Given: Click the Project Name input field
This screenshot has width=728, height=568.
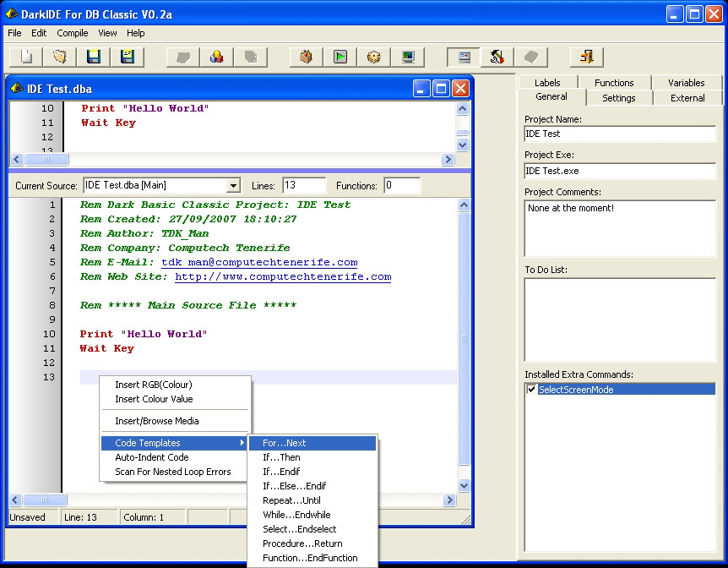Looking at the screenshot, I should click(x=620, y=134).
